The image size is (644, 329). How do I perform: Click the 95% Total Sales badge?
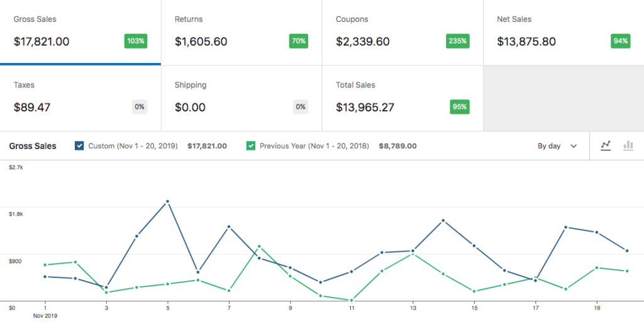click(x=460, y=107)
